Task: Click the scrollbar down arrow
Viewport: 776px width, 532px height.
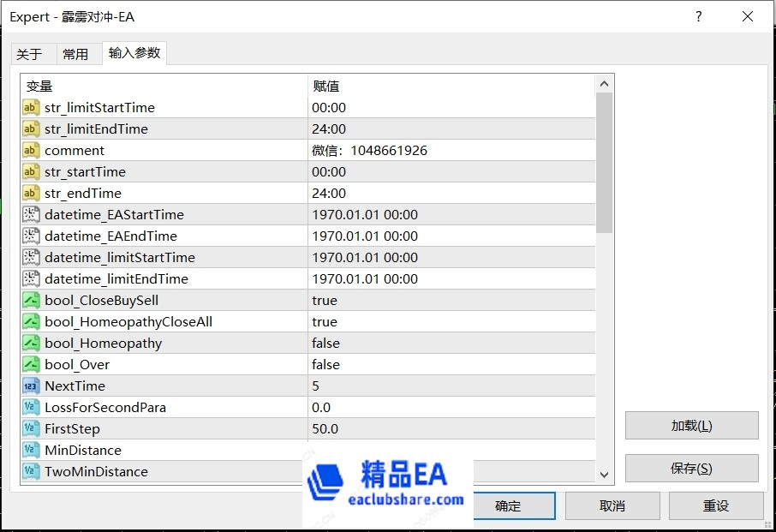Action: 605,475
